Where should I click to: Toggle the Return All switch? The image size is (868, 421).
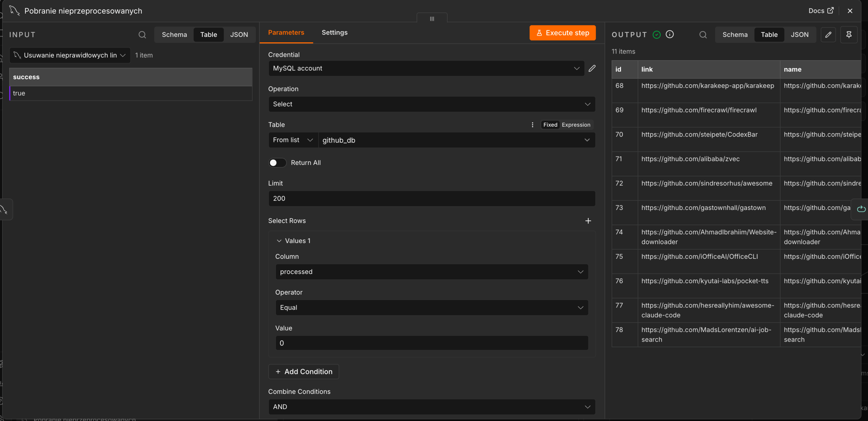click(277, 163)
